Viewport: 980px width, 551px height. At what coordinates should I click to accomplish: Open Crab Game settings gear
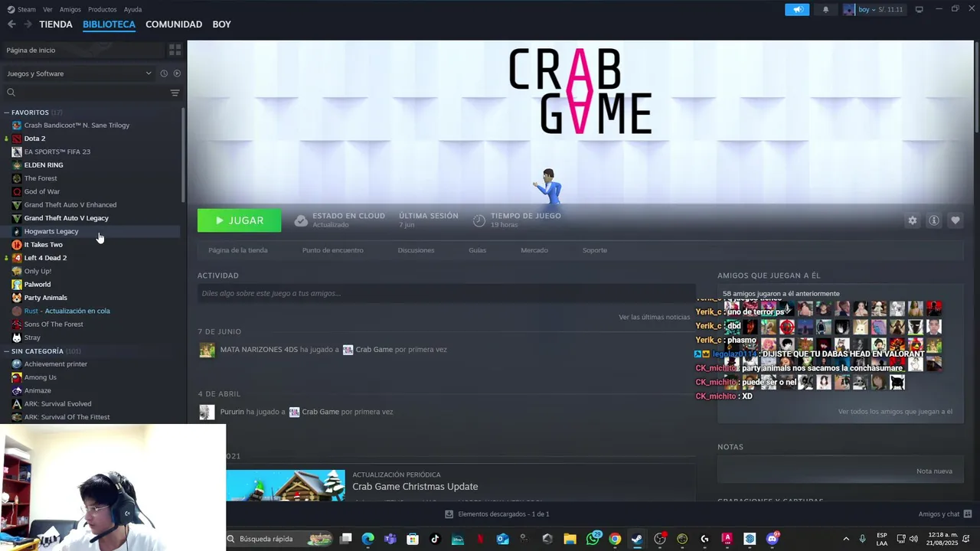(x=913, y=220)
